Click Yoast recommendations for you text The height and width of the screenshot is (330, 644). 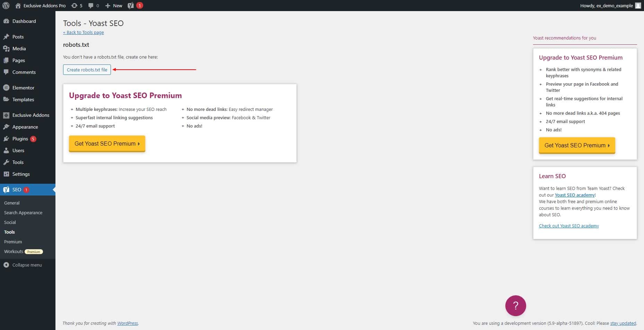[x=565, y=38]
